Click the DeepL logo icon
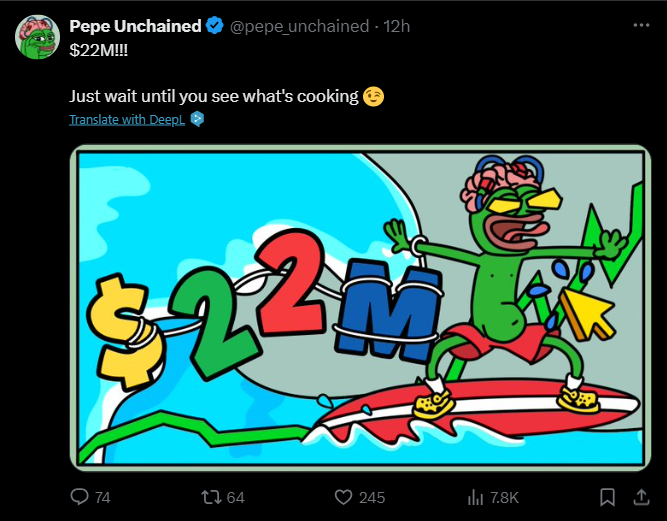This screenshot has height=521, width=667. (x=197, y=119)
